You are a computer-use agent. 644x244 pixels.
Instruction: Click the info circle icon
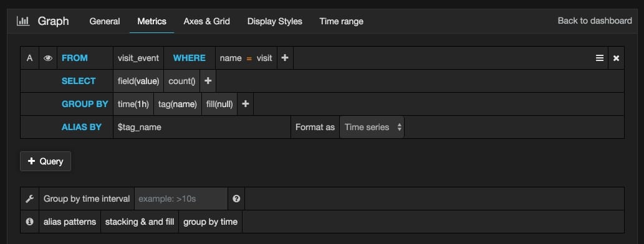pyautogui.click(x=29, y=222)
